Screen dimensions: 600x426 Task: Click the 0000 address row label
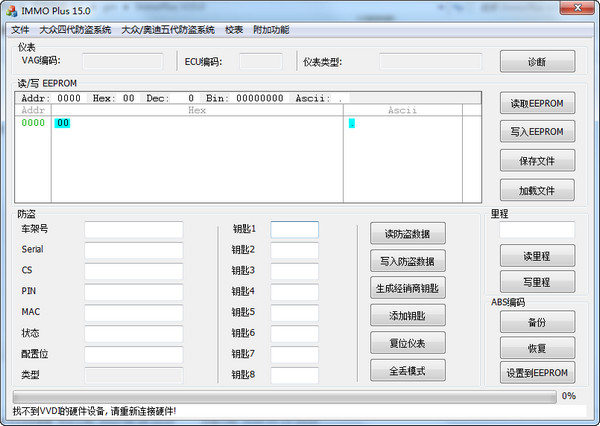pos(33,123)
